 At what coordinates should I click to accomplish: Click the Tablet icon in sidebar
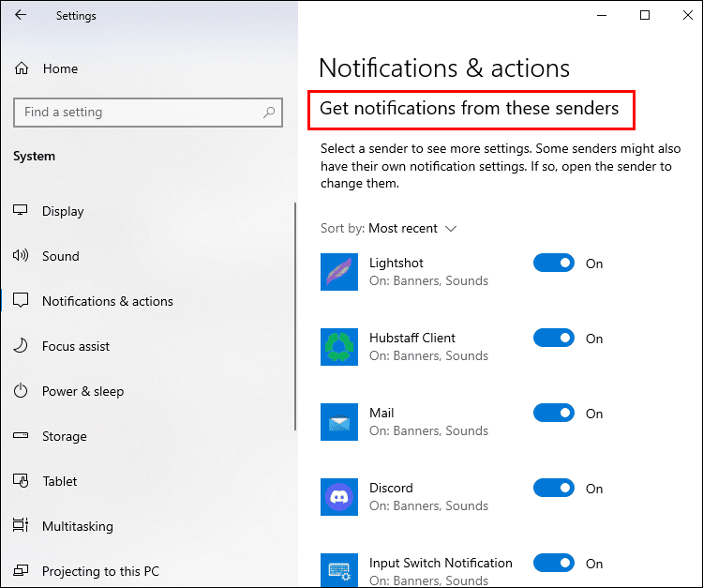[x=21, y=481]
